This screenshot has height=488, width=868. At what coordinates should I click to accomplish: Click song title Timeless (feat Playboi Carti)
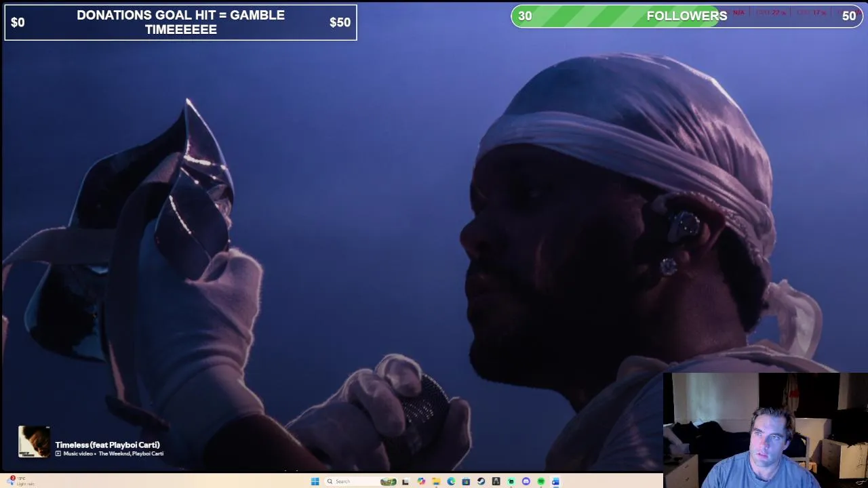click(x=107, y=445)
